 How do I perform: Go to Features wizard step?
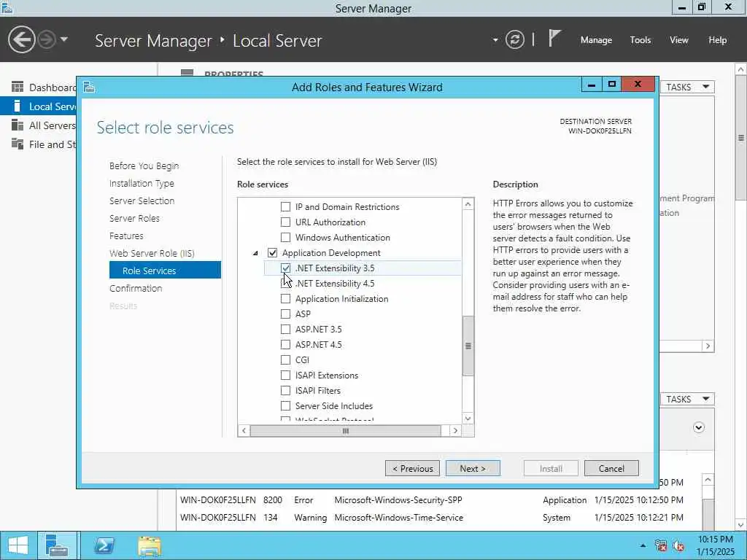tap(126, 236)
